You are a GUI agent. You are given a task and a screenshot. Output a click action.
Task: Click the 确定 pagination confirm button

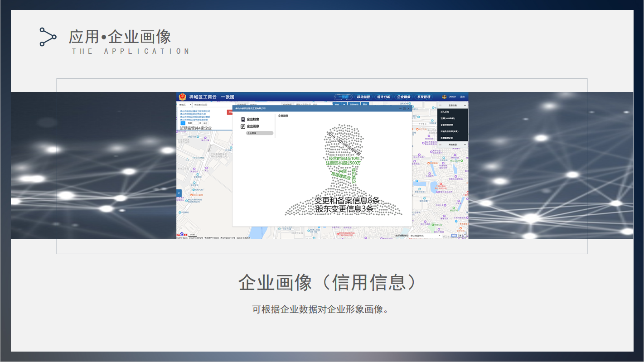pyautogui.click(x=205, y=123)
